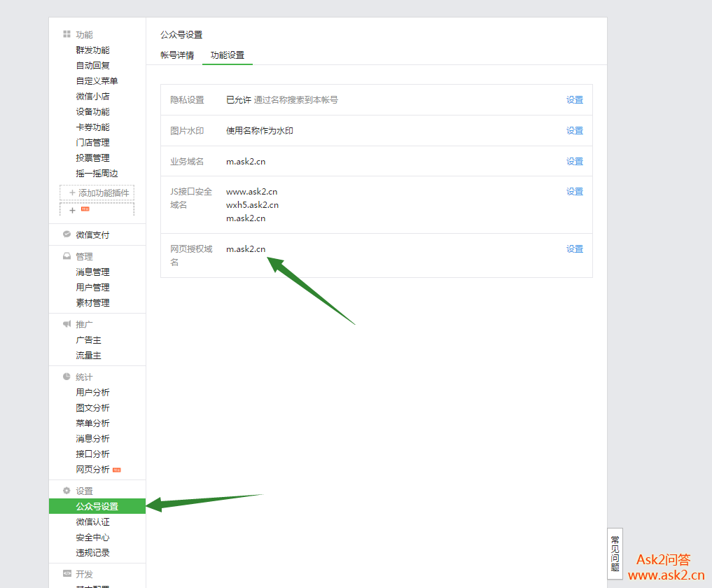The height and width of the screenshot is (588, 712).
Task: Open 设置 for 网页授权域名 row
Action: [x=575, y=249]
